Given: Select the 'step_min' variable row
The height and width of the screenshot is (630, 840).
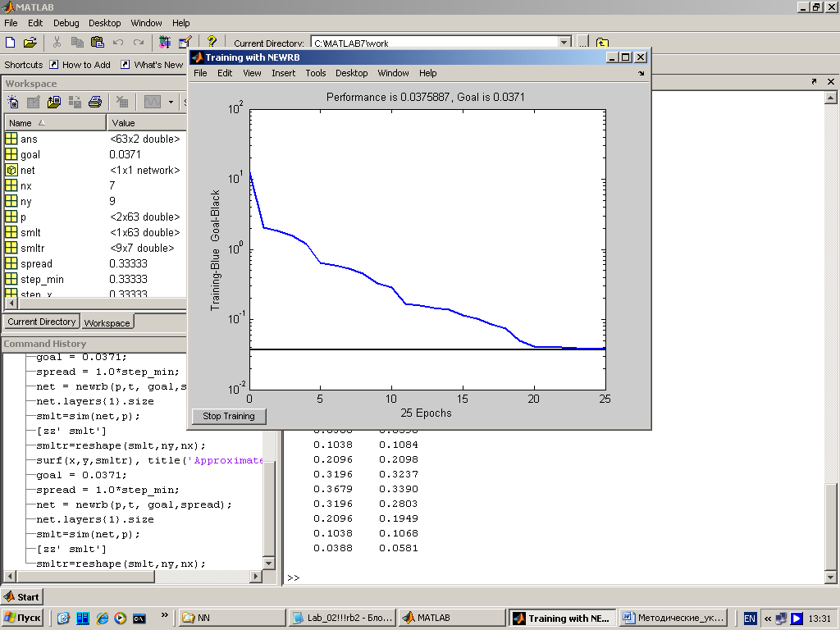Looking at the screenshot, I should tap(95, 279).
